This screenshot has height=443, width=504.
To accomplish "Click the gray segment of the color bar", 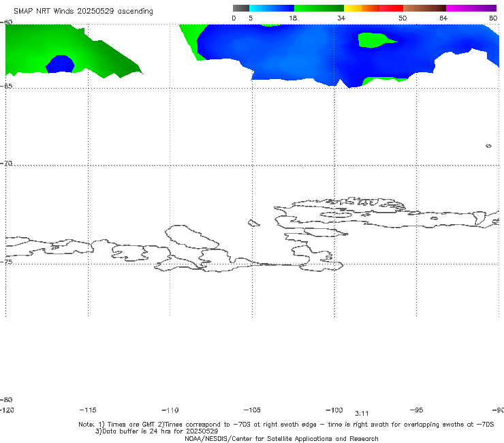I will pos(240,8).
